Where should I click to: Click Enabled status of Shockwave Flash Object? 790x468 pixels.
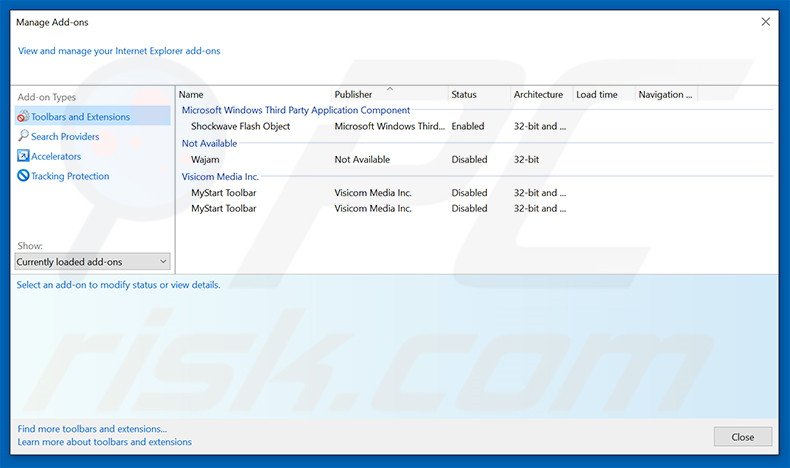point(468,126)
